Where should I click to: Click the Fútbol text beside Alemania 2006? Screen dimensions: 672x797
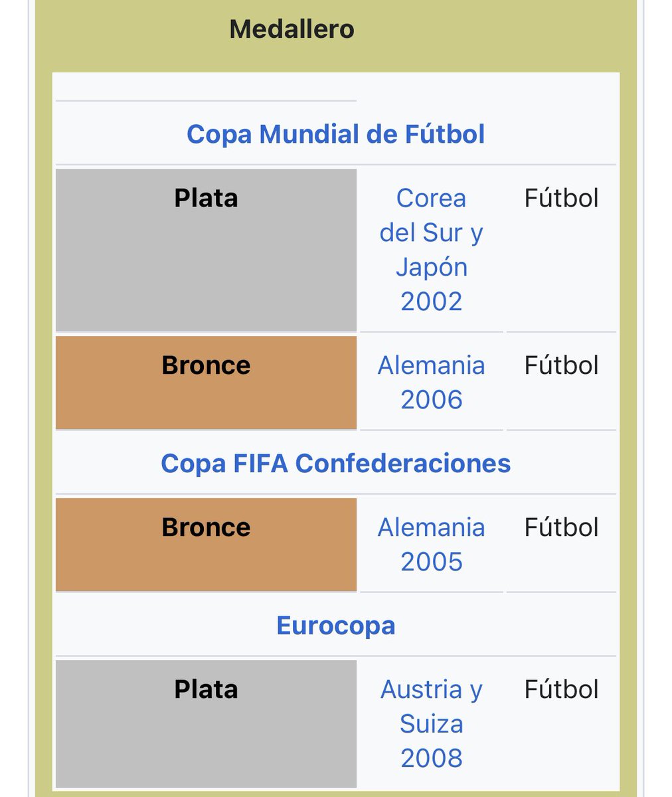point(561,365)
